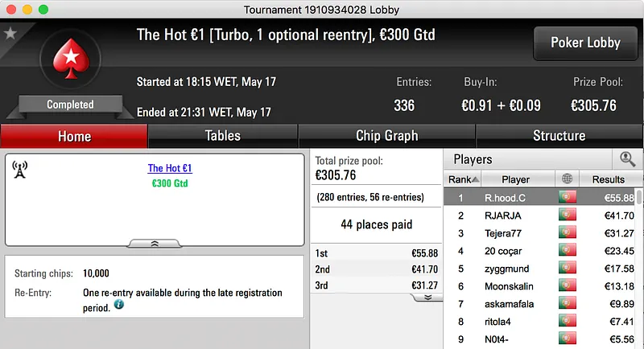Click R.hood.C's Portugal flag icon
This screenshot has width=644, height=349.
point(568,198)
